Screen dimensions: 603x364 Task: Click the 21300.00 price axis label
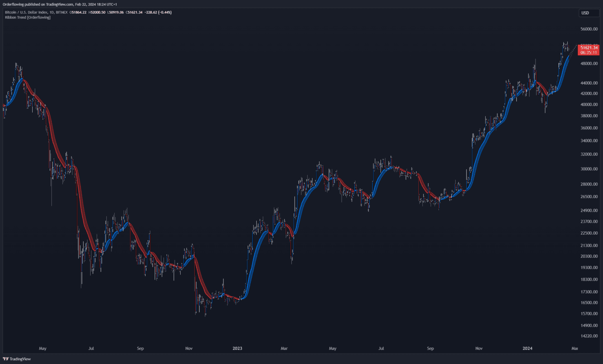pyautogui.click(x=589, y=246)
